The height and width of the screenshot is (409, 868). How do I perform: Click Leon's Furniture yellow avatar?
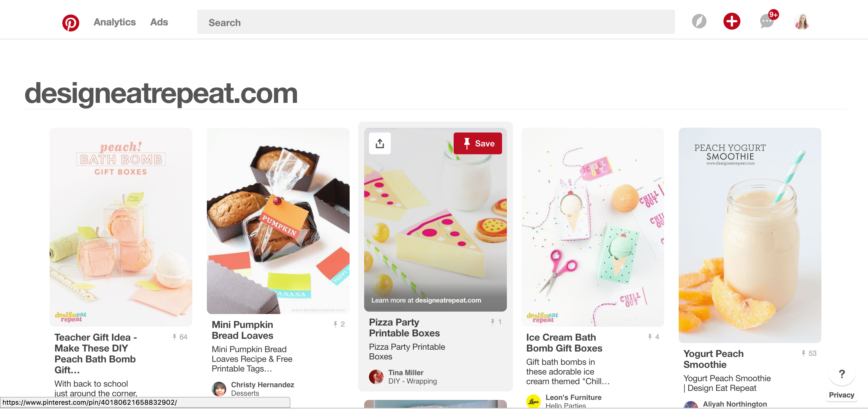[x=534, y=401]
